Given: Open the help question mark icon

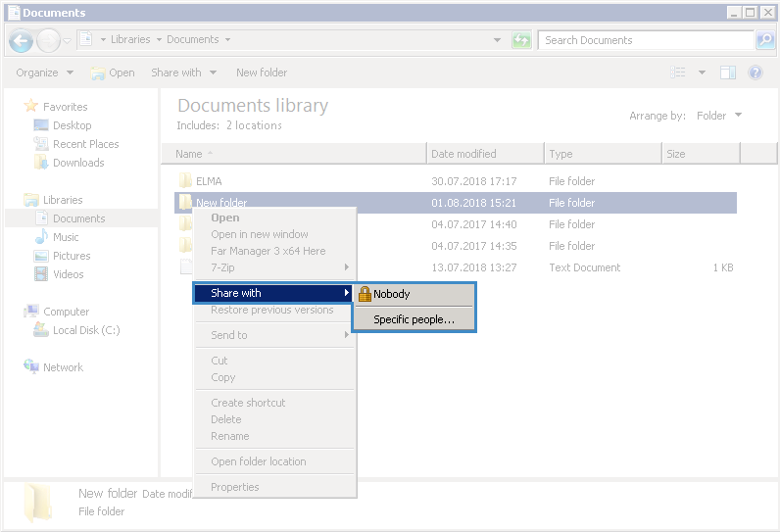Looking at the screenshot, I should pos(756,73).
